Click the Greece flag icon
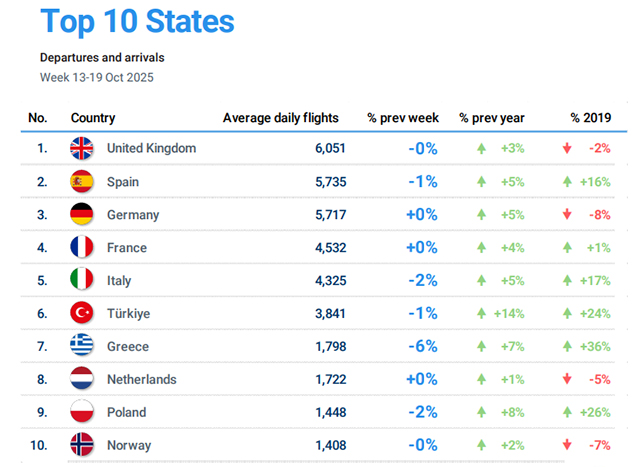Viewport: 640px width, 467px height. [82, 346]
